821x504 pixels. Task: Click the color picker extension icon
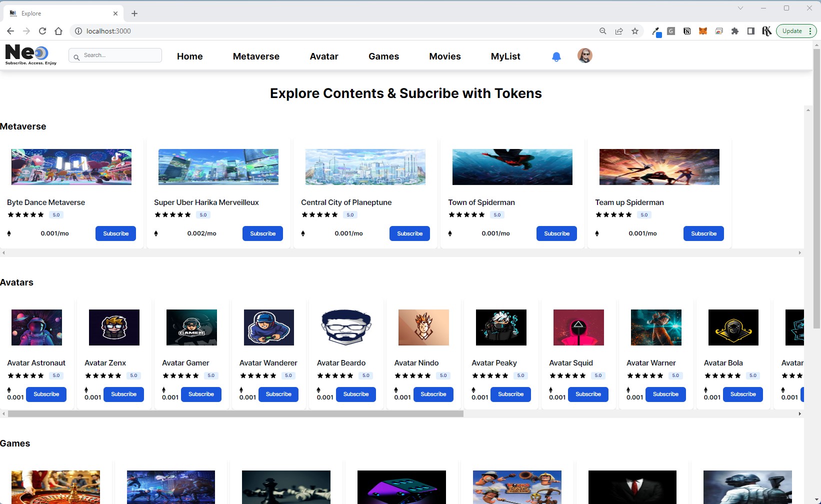coord(656,31)
